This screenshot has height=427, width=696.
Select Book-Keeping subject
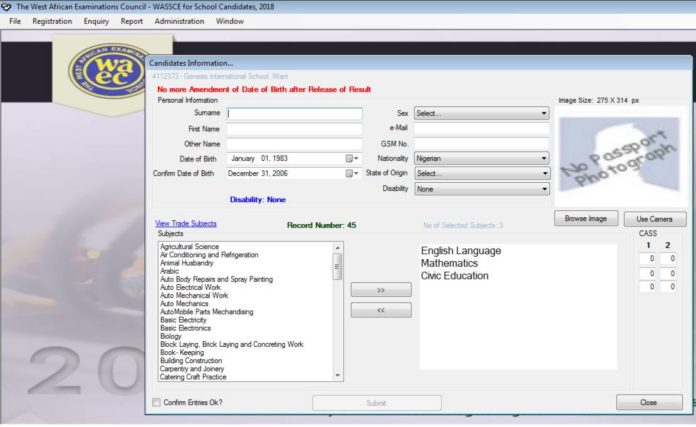click(x=182, y=352)
